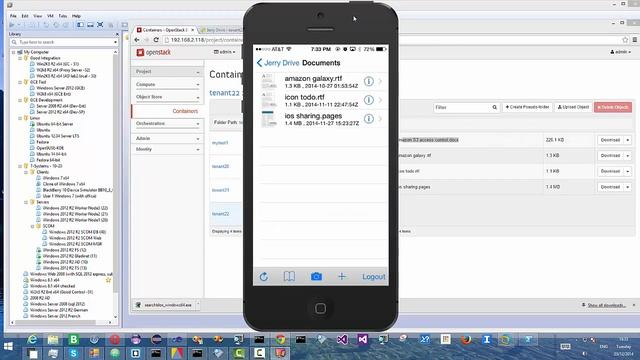
Task: Collapse the My Computer tree node
Action: click(x=13, y=52)
